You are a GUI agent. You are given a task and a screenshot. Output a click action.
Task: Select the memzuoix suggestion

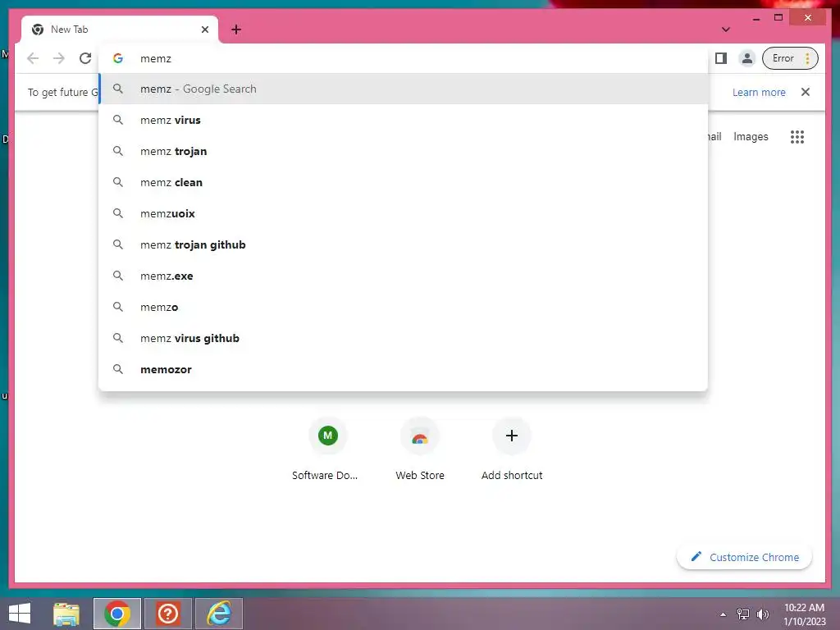(x=403, y=213)
